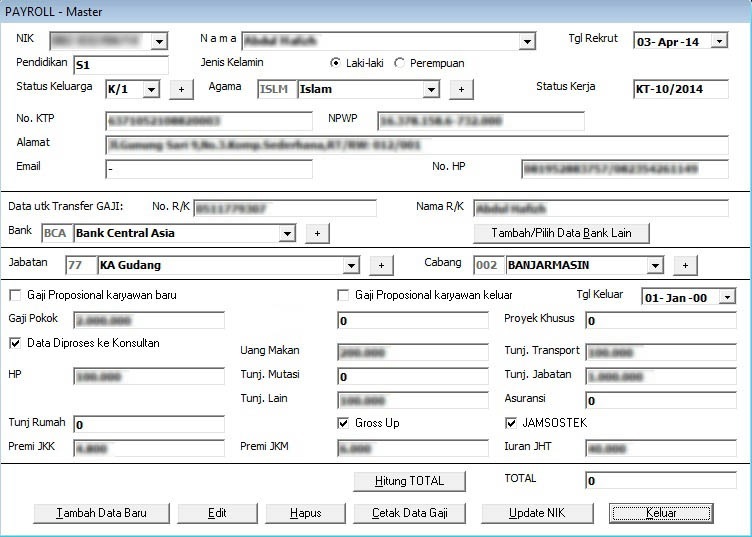Click the Tunj. Mutasi input field

(413, 377)
